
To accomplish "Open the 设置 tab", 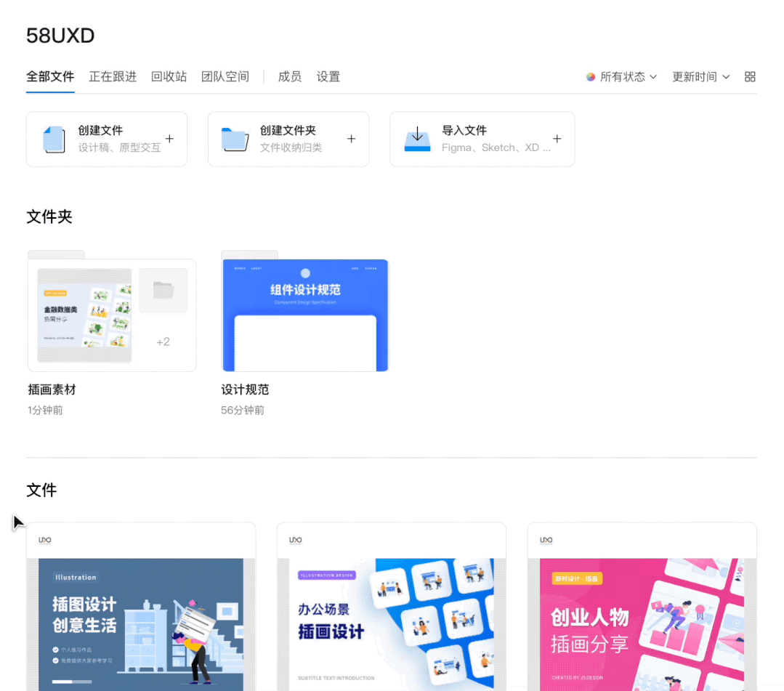I will tap(328, 76).
